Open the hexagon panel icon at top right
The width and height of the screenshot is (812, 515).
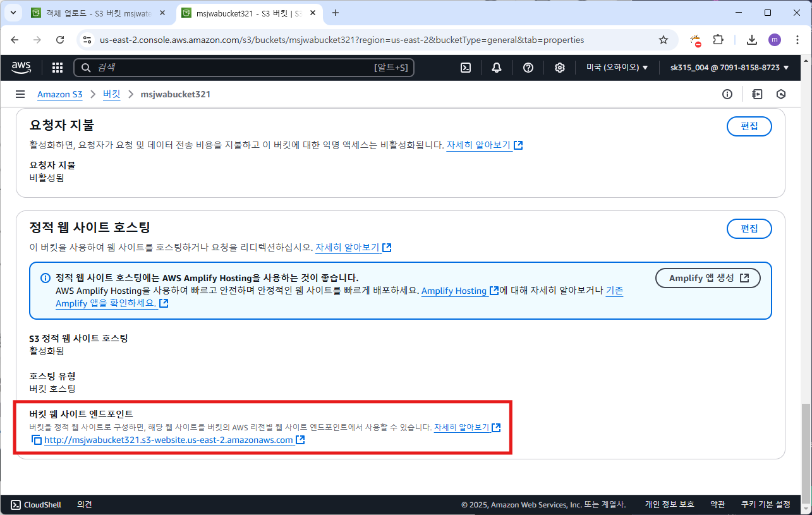tap(781, 94)
